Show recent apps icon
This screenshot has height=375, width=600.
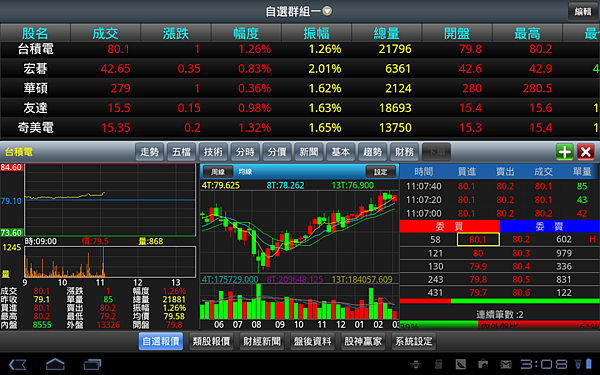click(92, 364)
